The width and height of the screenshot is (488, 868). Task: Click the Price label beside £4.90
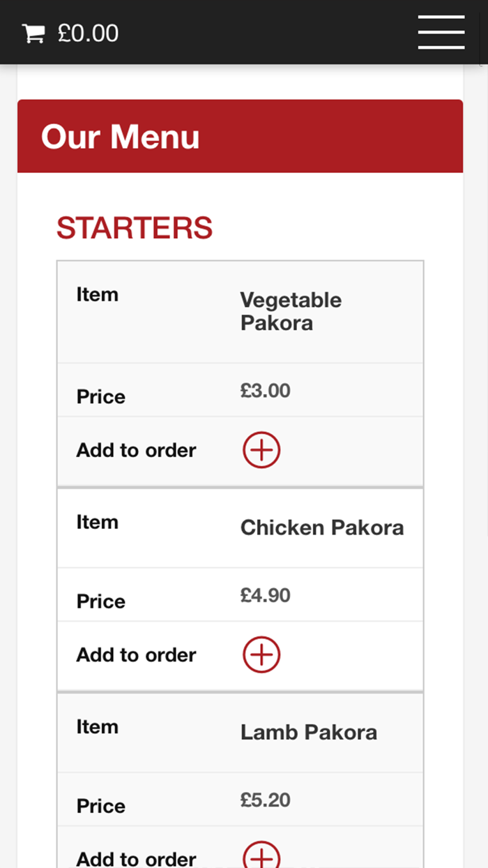coord(101,601)
